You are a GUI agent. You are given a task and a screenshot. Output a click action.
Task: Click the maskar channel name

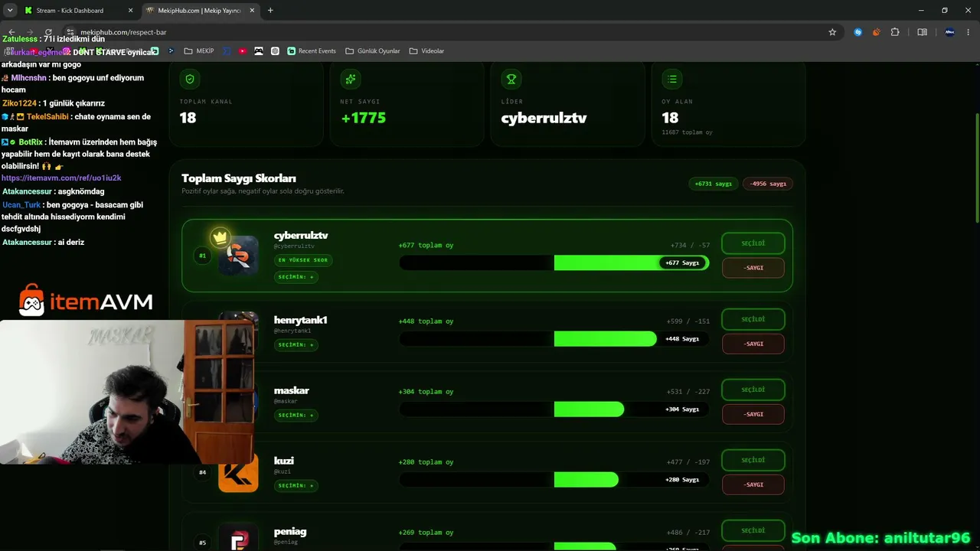click(292, 390)
